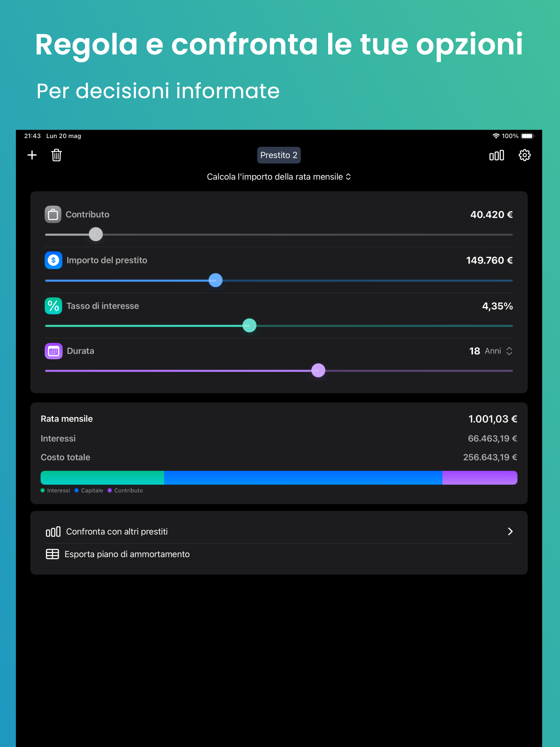Add a new loan with plus icon
The width and height of the screenshot is (560, 747).
[32, 155]
